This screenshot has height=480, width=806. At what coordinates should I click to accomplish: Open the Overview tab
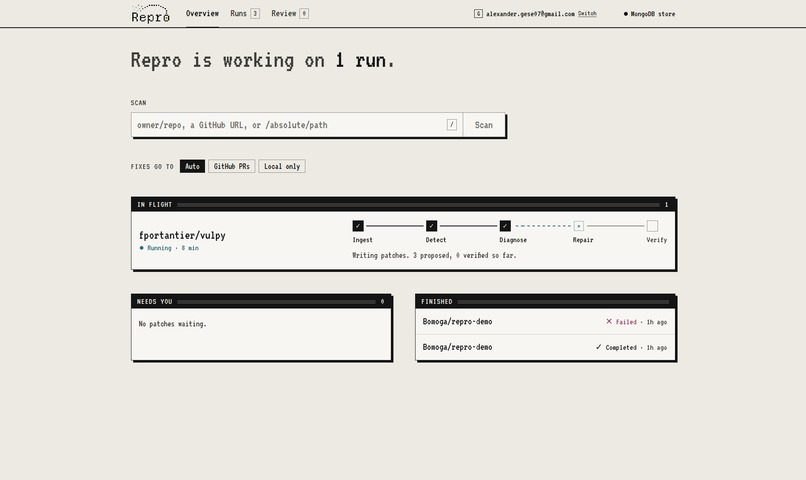[x=202, y=14]
